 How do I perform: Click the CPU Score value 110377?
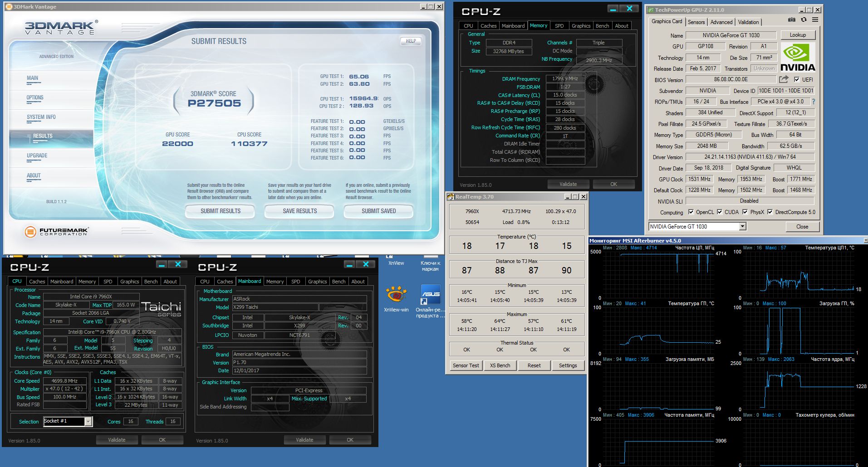[249, 144]
